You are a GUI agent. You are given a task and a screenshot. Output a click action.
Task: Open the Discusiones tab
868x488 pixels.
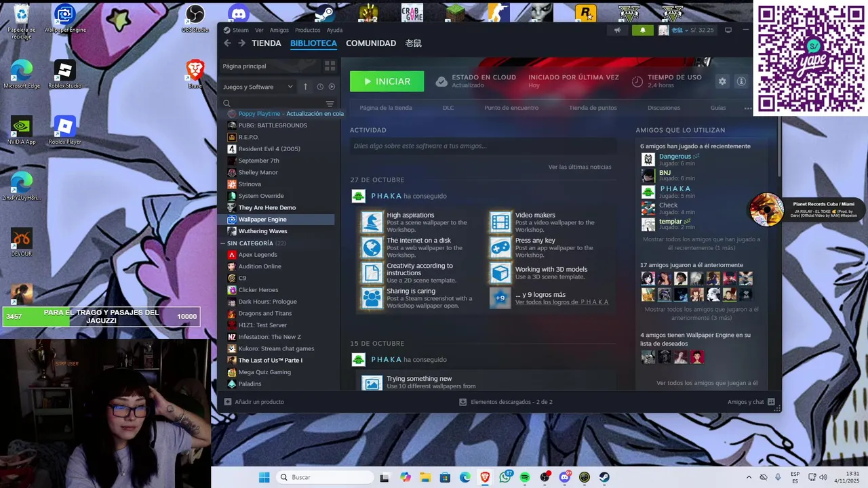tap(664, 108)
